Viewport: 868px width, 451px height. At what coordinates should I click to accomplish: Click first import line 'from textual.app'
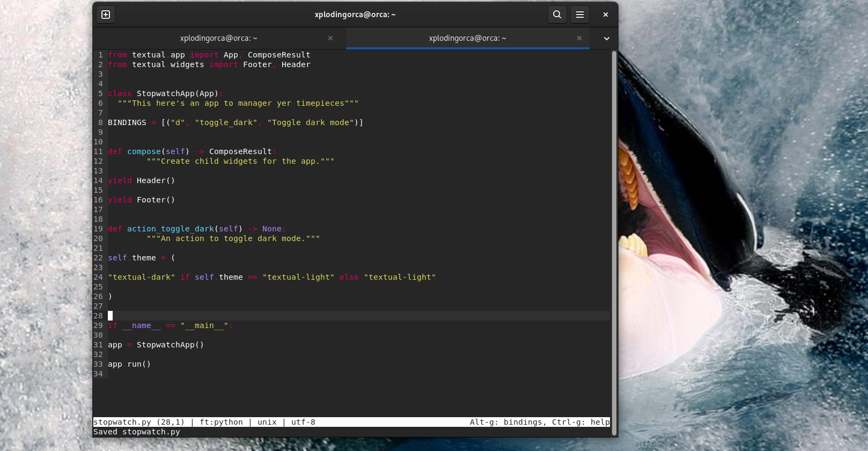point(209,55)
